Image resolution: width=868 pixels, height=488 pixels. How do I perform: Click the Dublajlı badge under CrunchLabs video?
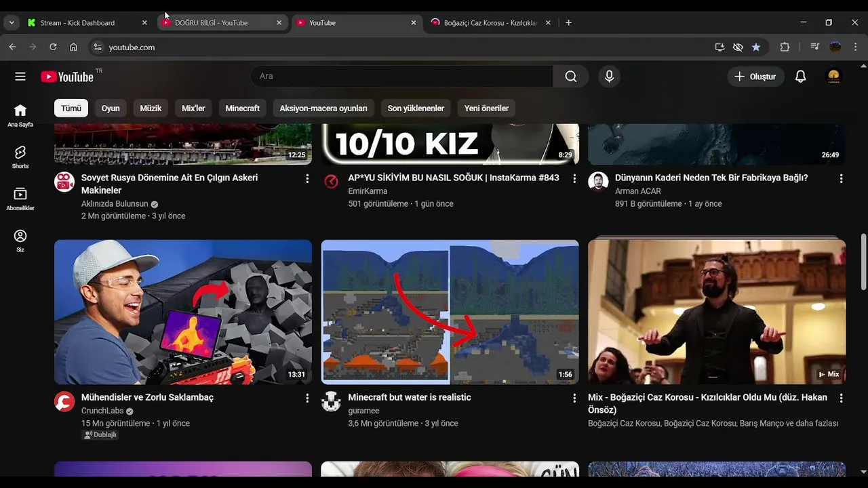(x=100, y=435)
